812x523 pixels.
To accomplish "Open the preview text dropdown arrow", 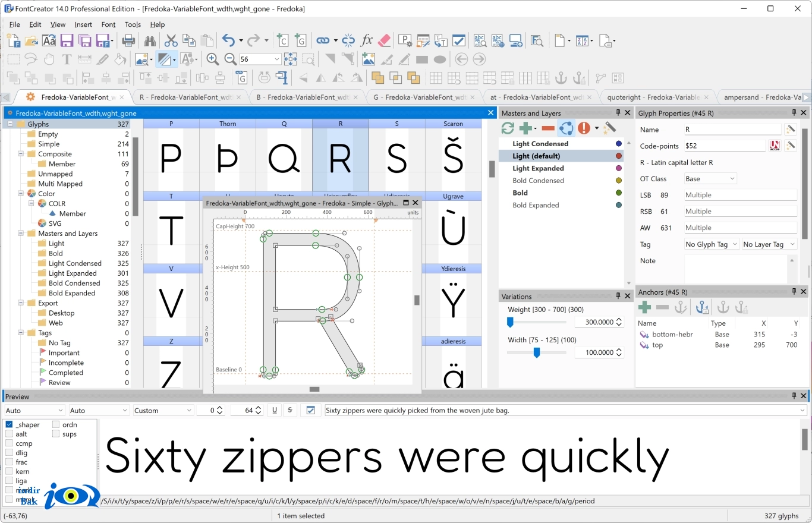I will (802, 410).
